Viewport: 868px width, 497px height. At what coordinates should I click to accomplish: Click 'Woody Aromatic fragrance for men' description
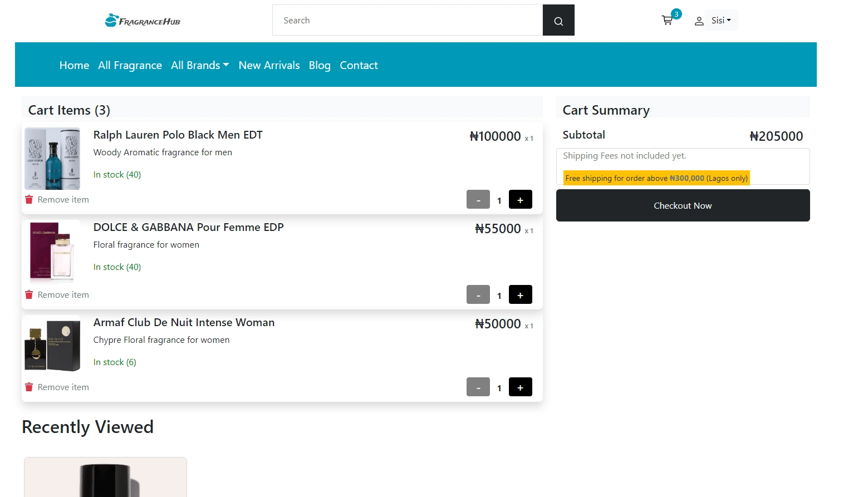[x=163, y=152]
